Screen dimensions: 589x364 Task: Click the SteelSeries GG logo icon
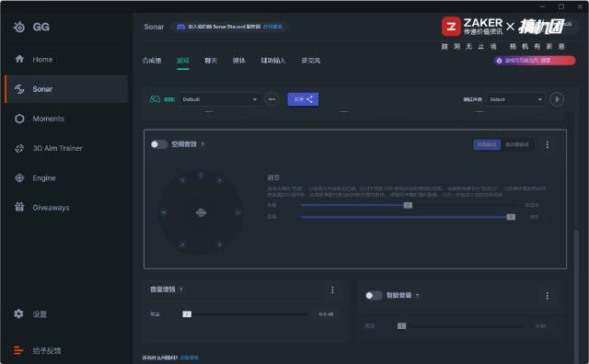(19, 27)
